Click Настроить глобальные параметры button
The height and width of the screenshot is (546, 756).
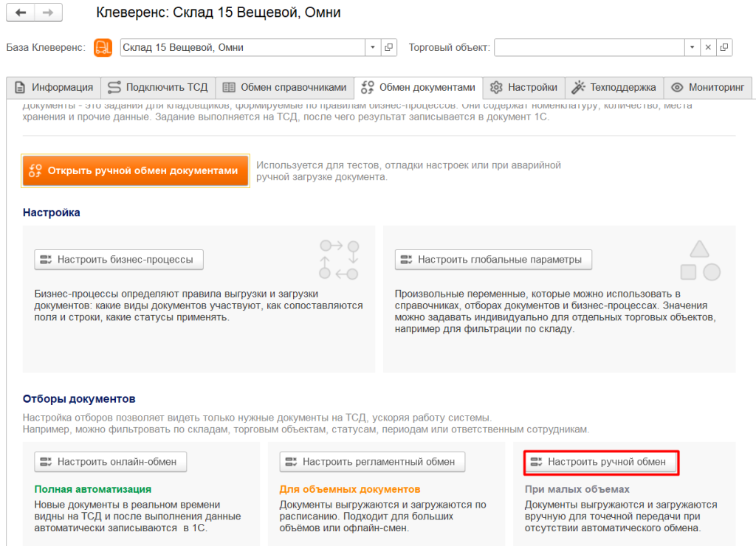tap(493, 260)
